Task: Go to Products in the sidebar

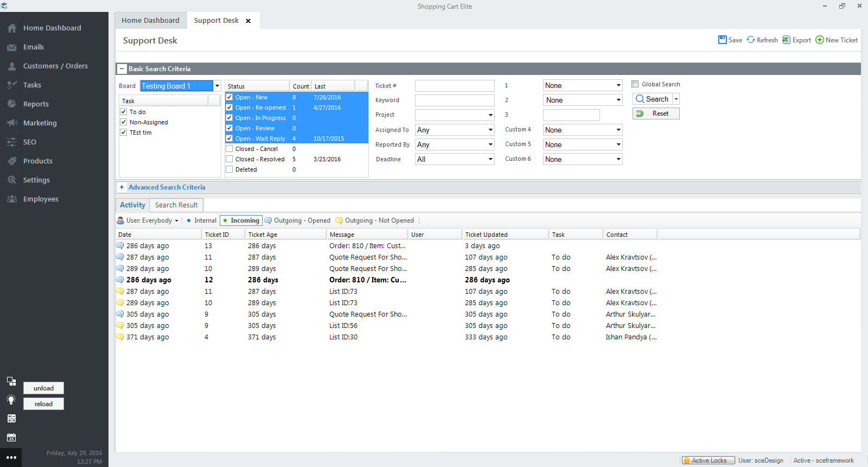Action: pyautogui.click(x=37, y=161)
